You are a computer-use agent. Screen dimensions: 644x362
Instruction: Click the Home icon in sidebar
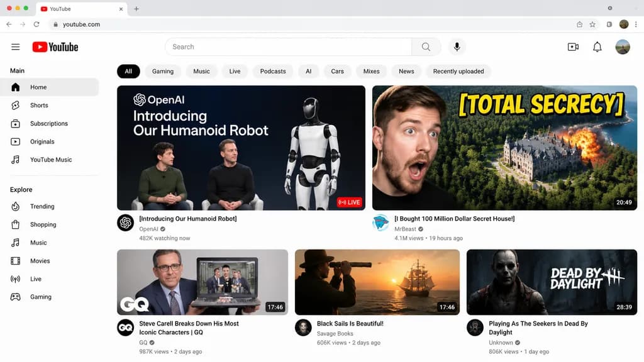tap(16, 87)
